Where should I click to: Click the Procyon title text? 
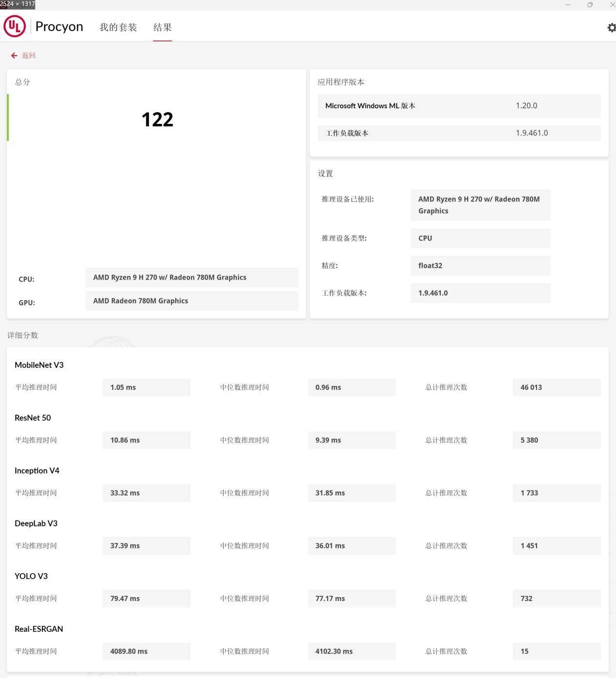coord(59,26)
